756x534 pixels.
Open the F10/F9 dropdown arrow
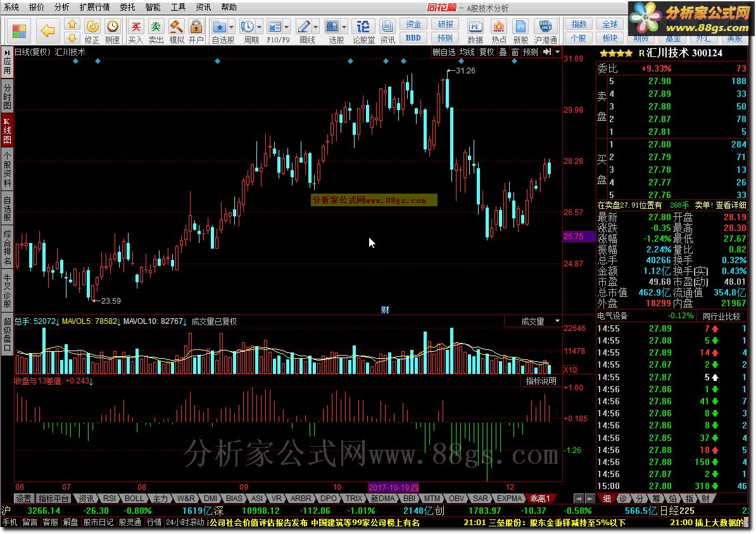pos(287,27)
